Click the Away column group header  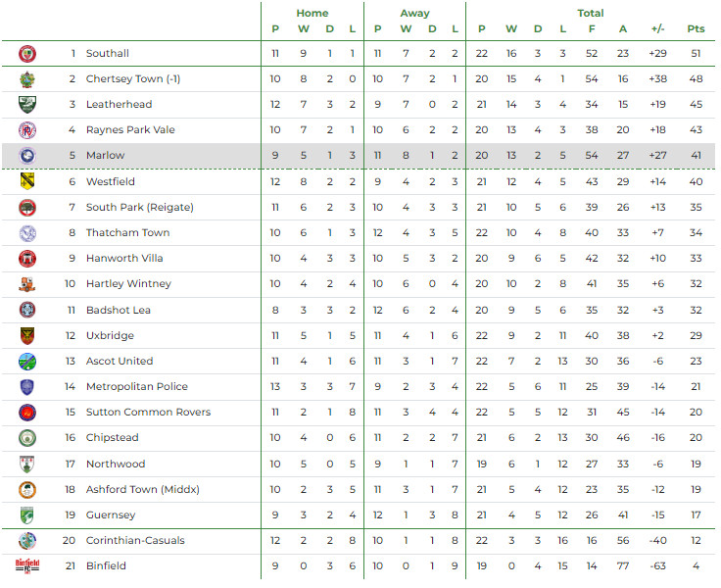414,13
